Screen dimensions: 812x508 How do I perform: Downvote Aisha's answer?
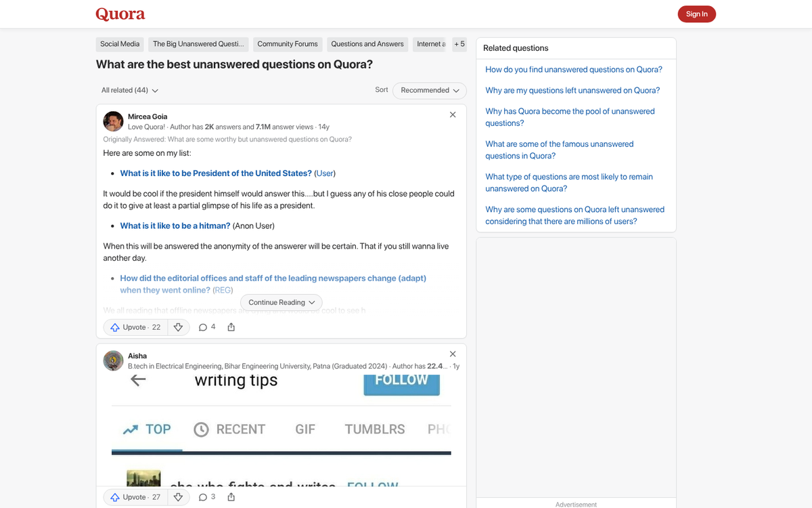coord(178,496)
